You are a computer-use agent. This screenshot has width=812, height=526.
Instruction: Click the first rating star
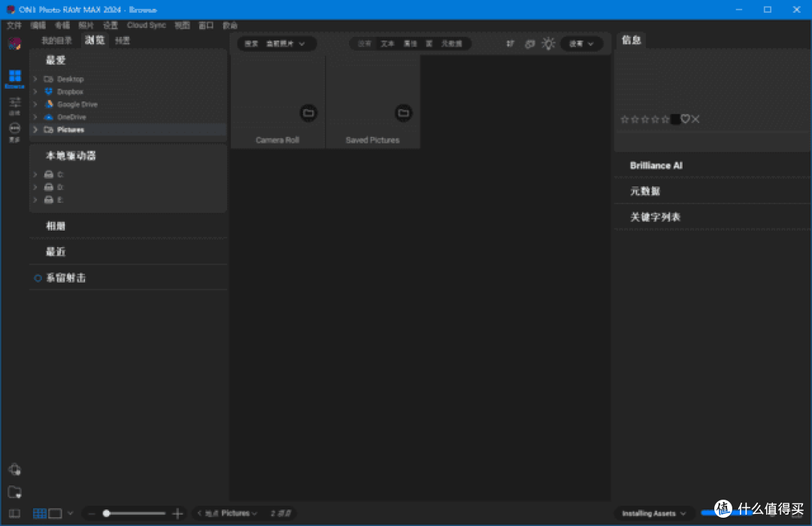click(625, 119)
